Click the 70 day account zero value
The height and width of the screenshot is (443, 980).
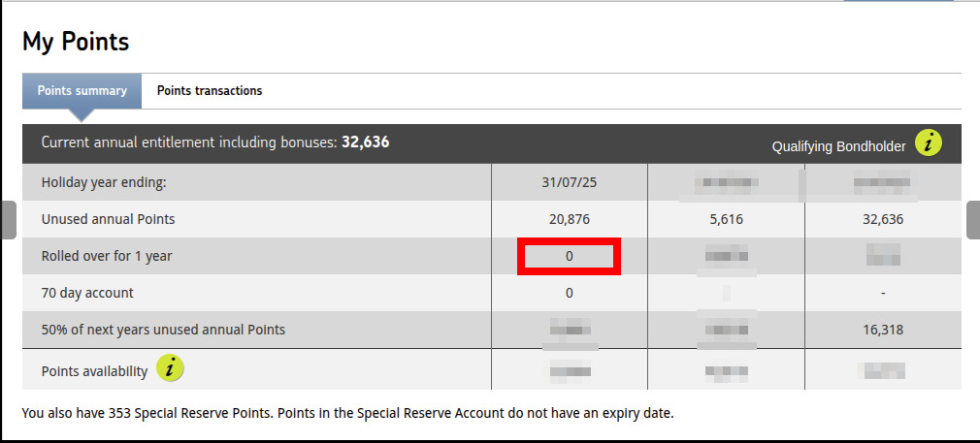(569, 293)
